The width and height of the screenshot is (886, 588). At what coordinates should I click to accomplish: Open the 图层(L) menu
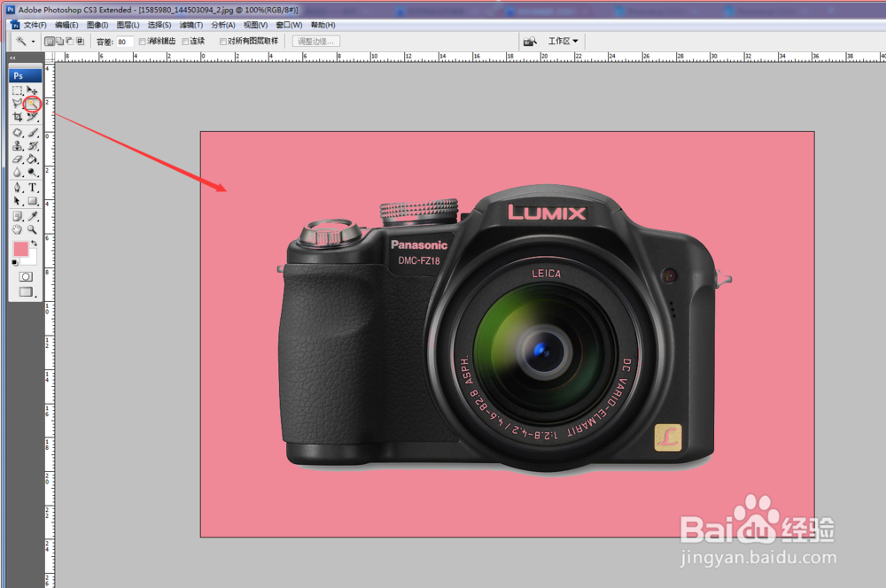pos(128,25)
